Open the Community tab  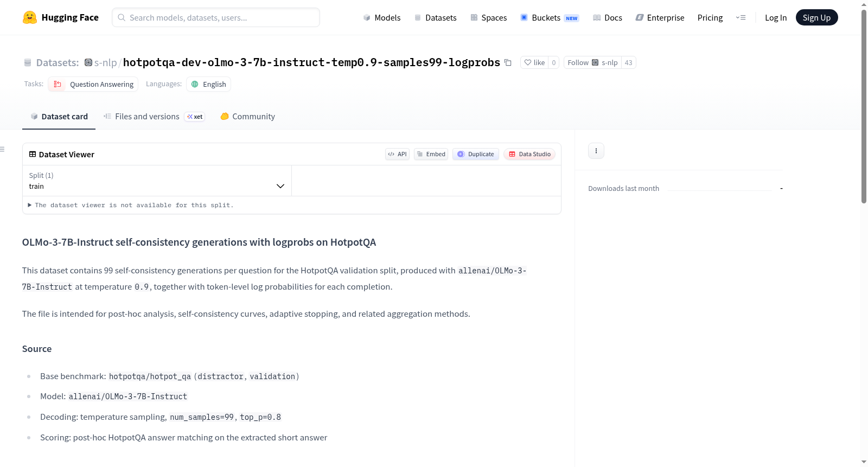tap(247, 117)
